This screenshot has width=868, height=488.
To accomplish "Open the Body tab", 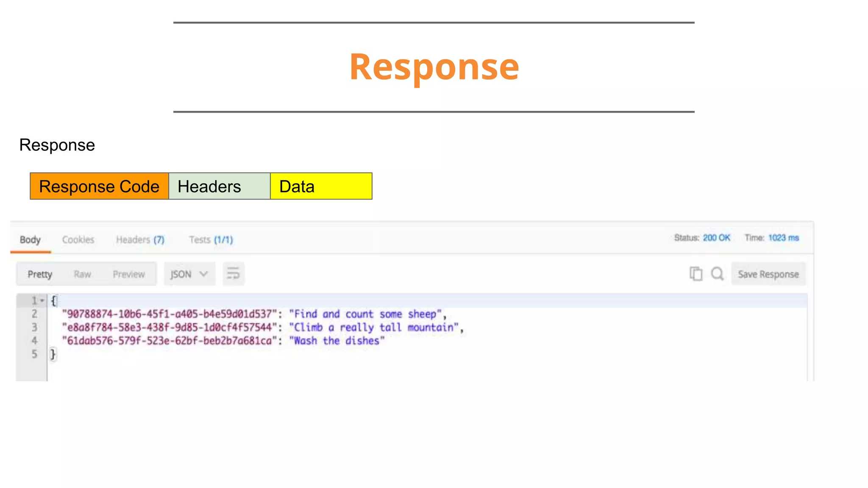I will (30, 240).
